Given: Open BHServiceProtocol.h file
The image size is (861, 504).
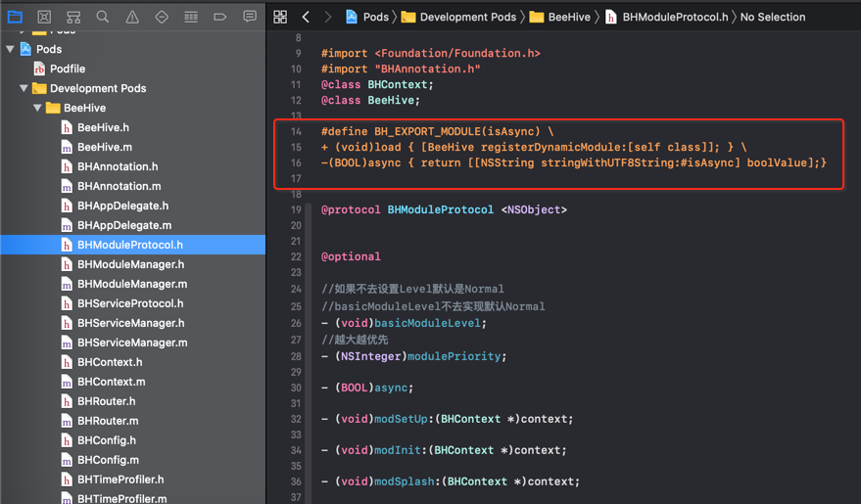Looking at the screenshot, I should pyautogui.click(x=130, y=303).
